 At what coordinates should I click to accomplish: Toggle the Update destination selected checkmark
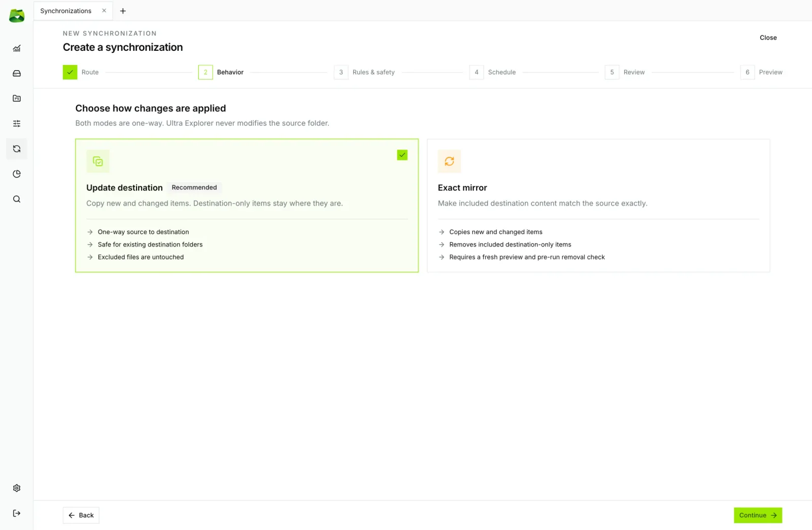pos(402,155)
